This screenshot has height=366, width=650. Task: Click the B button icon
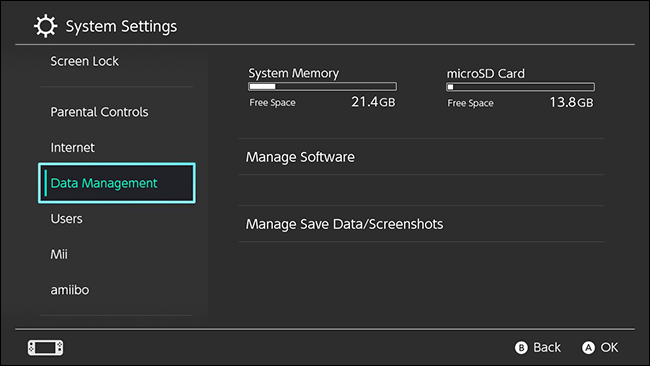(521, 347)
